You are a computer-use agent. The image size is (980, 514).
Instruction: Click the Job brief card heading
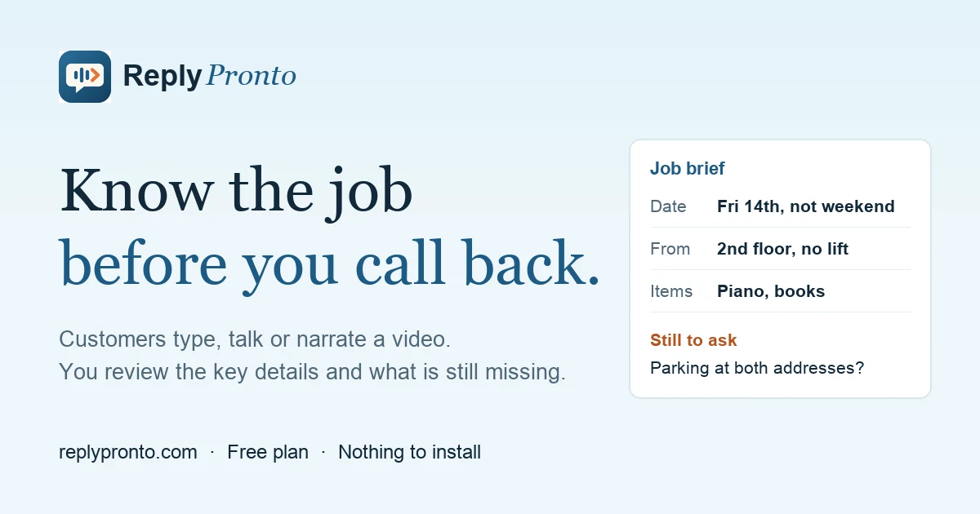pos(688,169)
